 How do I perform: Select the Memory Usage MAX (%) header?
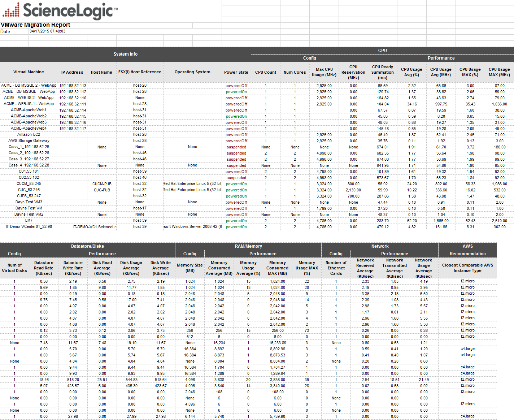(x=307, y=268)
